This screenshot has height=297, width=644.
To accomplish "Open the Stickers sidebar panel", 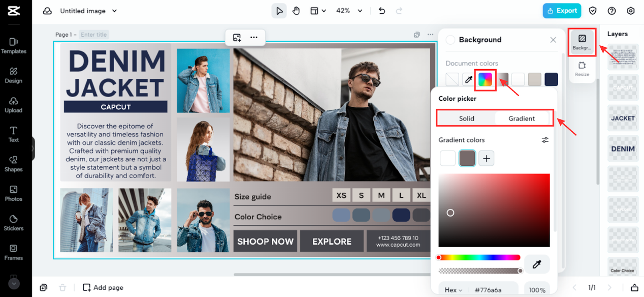I will coord(14,223).
